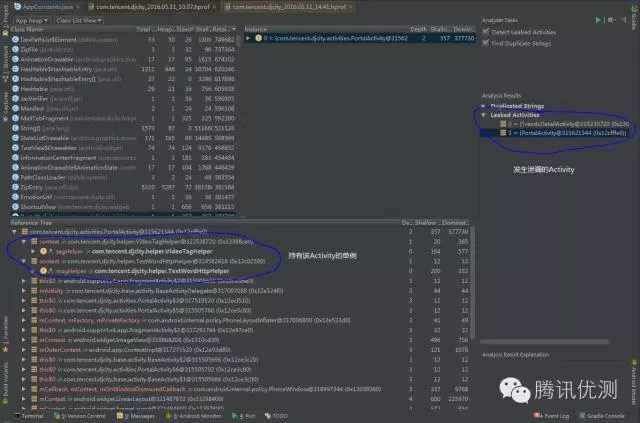Click the MallTabFragment class icon
Screen dimensions: 640x423
[x=16, y=118]
